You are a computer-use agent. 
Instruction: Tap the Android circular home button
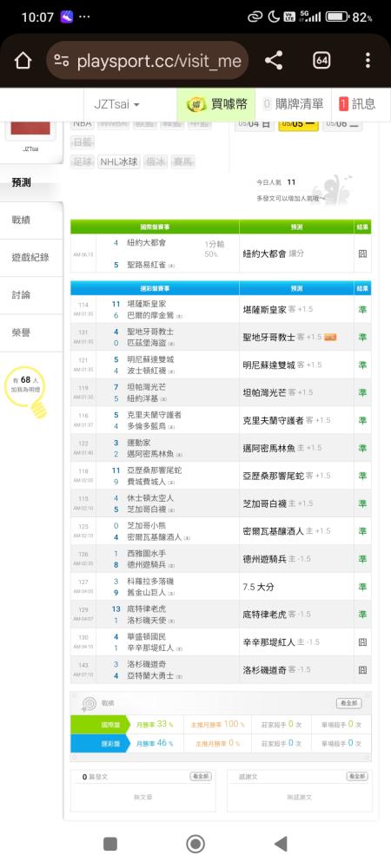[195, 844]
